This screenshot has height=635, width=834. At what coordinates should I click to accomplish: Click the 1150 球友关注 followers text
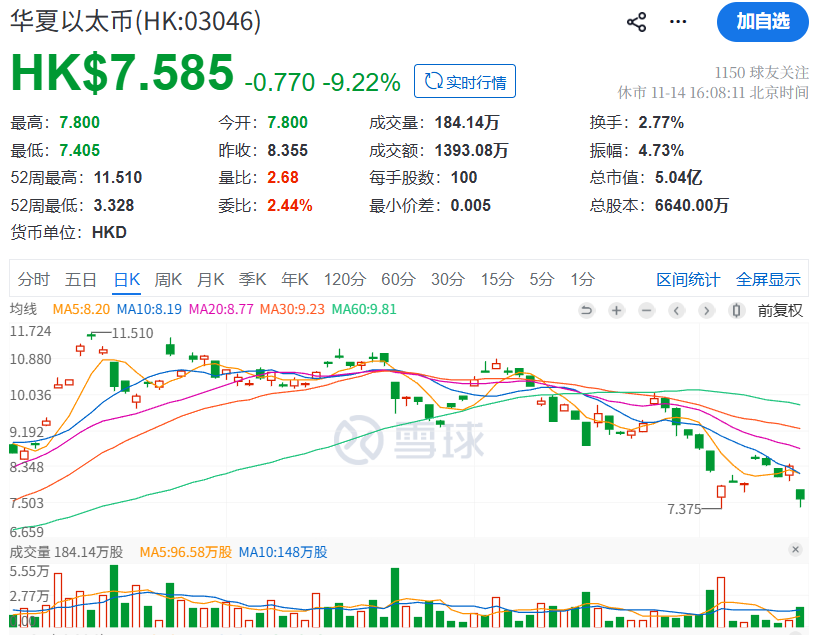(x=762, y=72)
